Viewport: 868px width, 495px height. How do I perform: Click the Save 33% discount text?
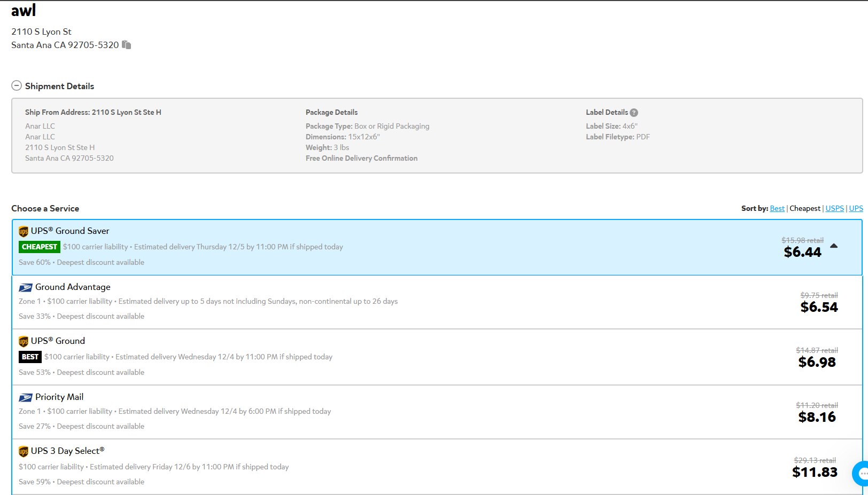point(81,316)
